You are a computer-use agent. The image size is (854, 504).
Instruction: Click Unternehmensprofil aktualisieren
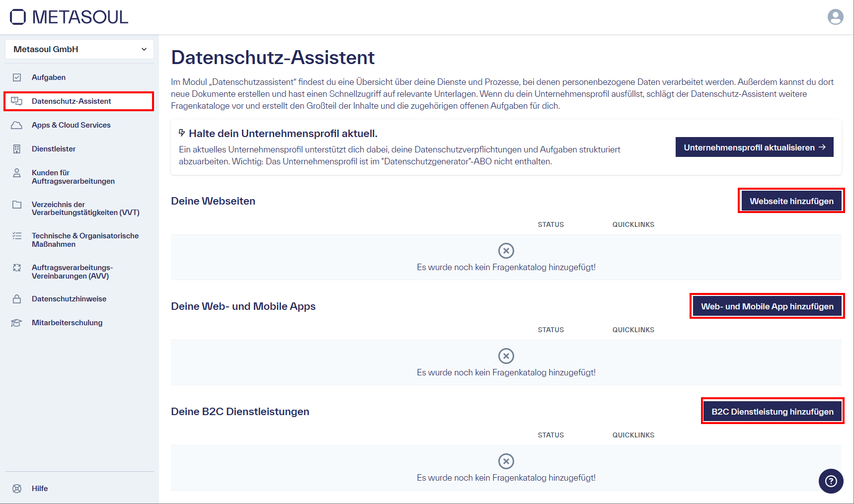pos(754,147)
